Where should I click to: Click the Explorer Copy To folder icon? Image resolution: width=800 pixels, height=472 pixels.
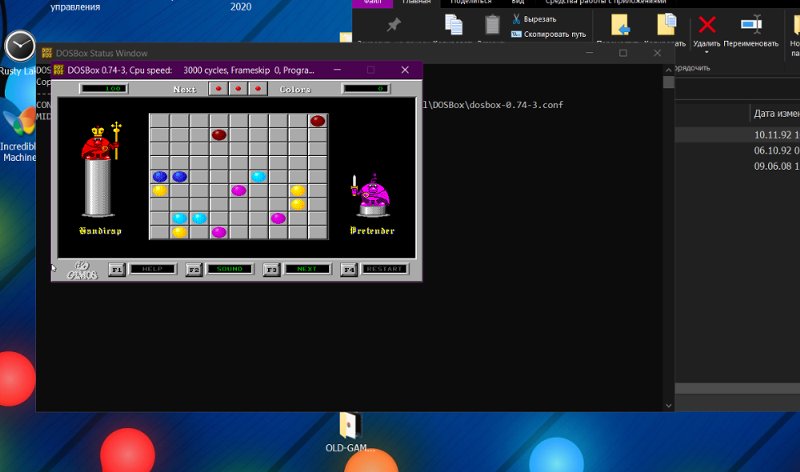666,24
